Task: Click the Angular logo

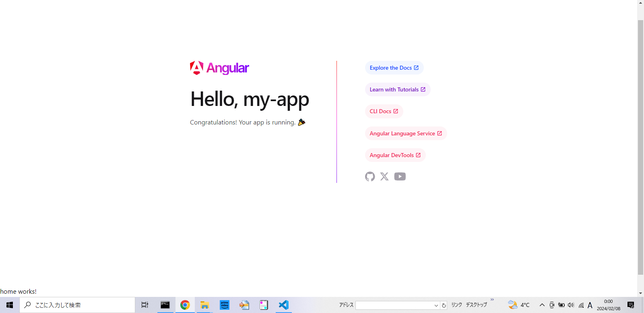Action: (219, 68)
